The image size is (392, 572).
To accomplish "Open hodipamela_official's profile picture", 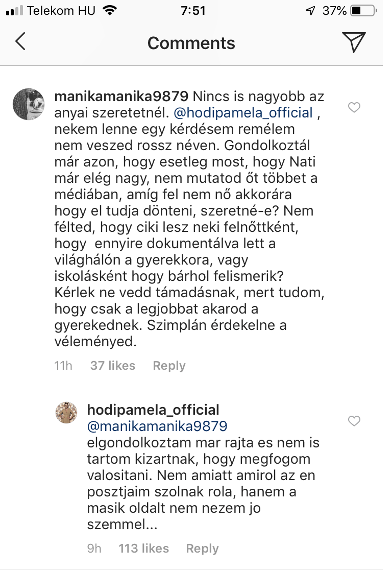I will click(x=66, y=413).
